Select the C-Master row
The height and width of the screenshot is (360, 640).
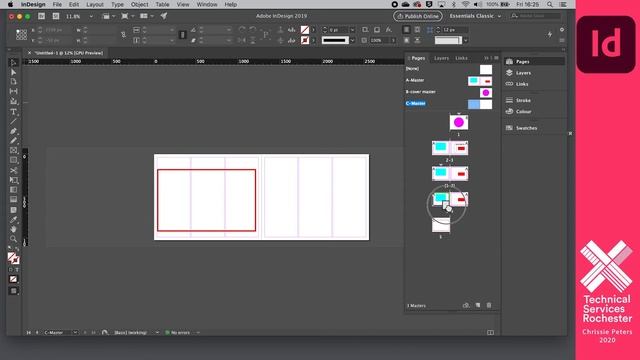point(449,103)
